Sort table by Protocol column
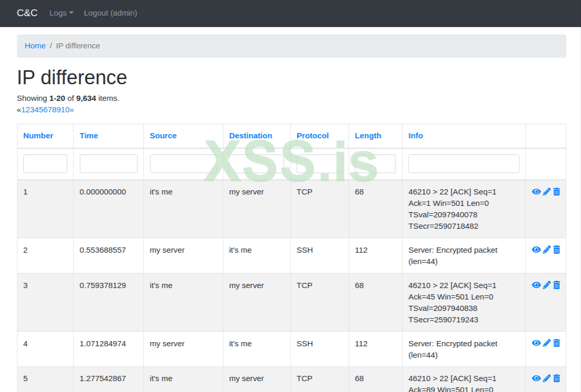The image size is (581, 392). 312,136
